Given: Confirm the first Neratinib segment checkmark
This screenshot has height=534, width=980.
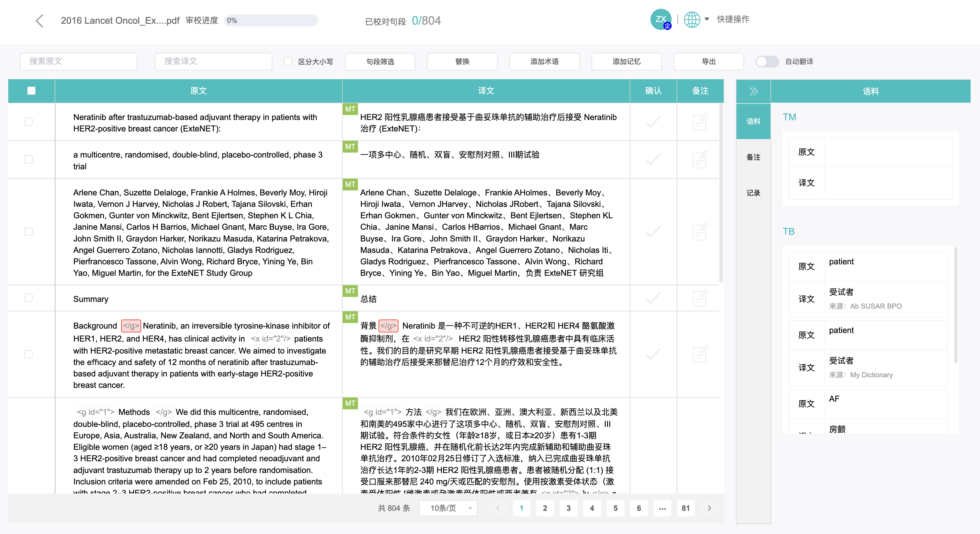Looking at the screenshot, I should 653,122.
